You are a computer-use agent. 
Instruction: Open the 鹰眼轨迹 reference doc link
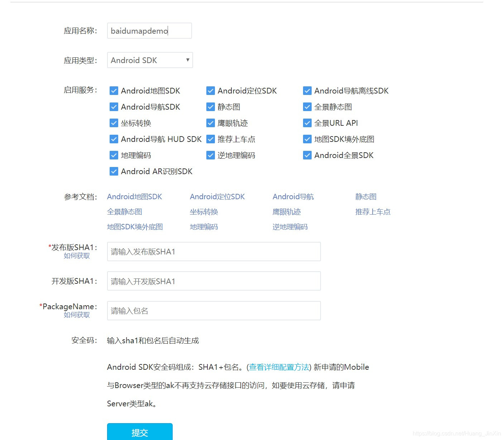click(x=287, y=212)
